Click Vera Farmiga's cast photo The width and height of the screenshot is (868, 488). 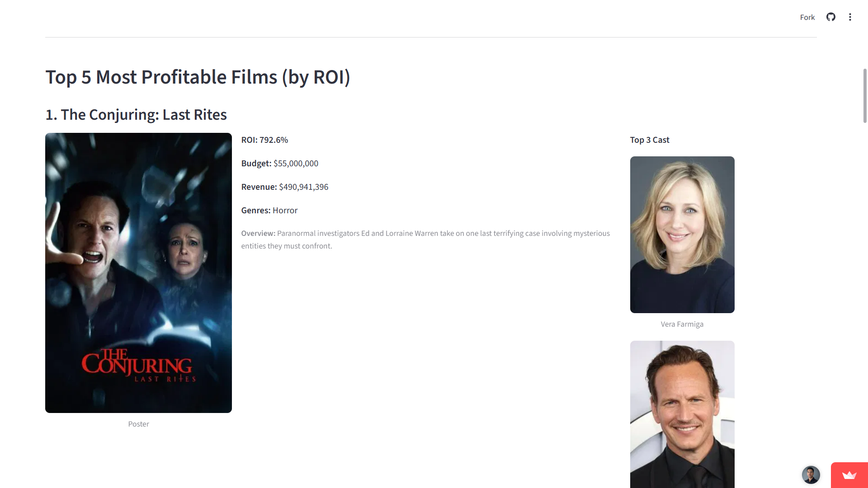[682, 235]
